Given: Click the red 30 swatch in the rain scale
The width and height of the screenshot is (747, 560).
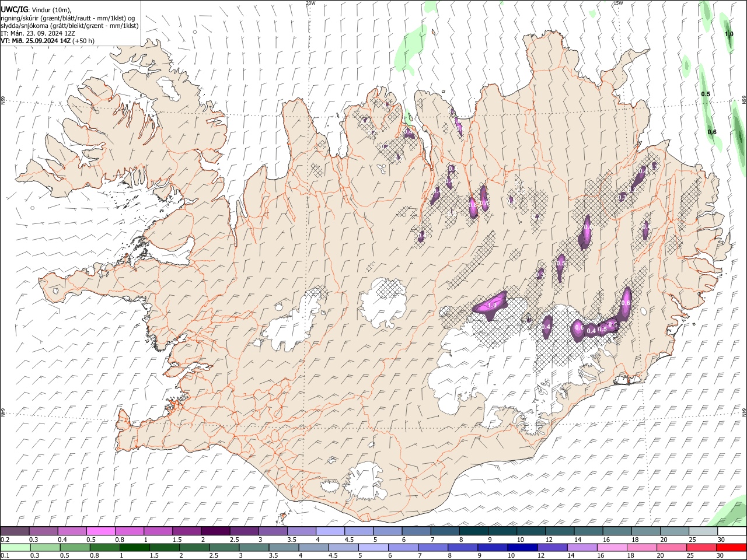Looking at the screenshot, I should click(x=731, y=547).
